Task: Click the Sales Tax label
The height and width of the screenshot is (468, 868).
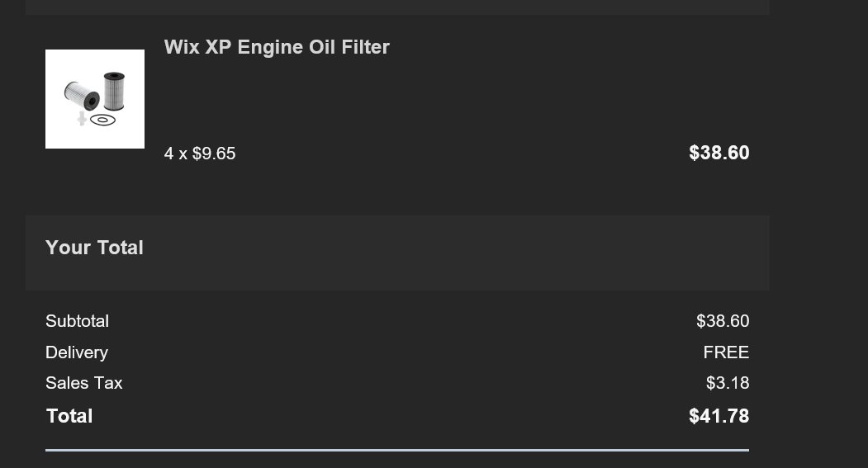Action: click(84, 383)
